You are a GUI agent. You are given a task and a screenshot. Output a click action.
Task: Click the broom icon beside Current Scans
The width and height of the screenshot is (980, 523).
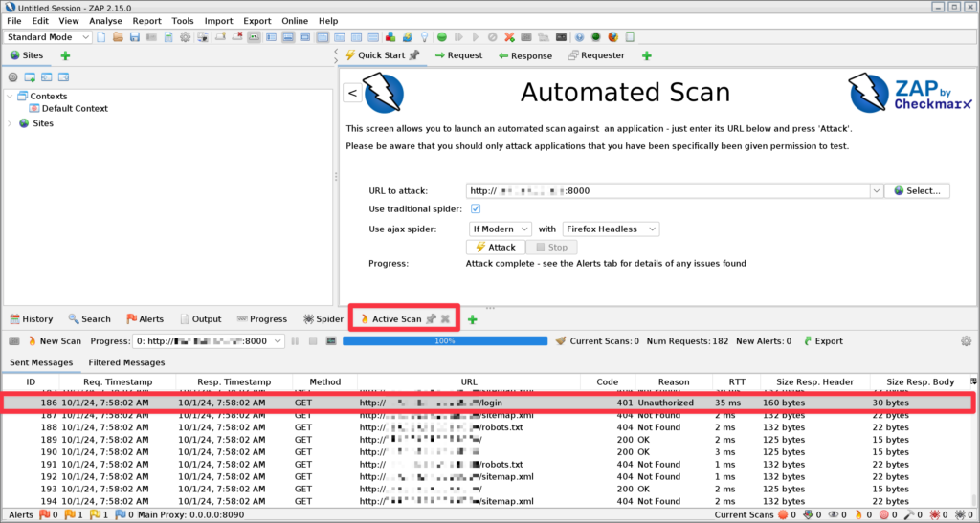[561, 341]
